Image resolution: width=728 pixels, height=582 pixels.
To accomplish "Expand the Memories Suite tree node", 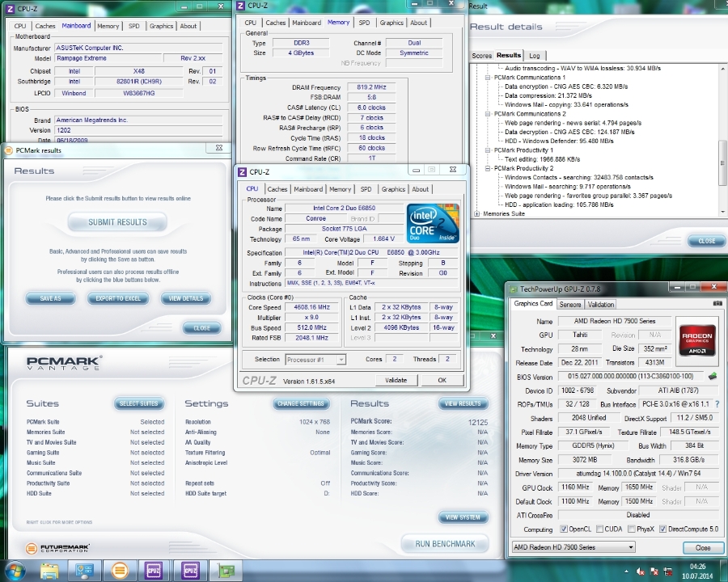I will click(x=476, y=214).
